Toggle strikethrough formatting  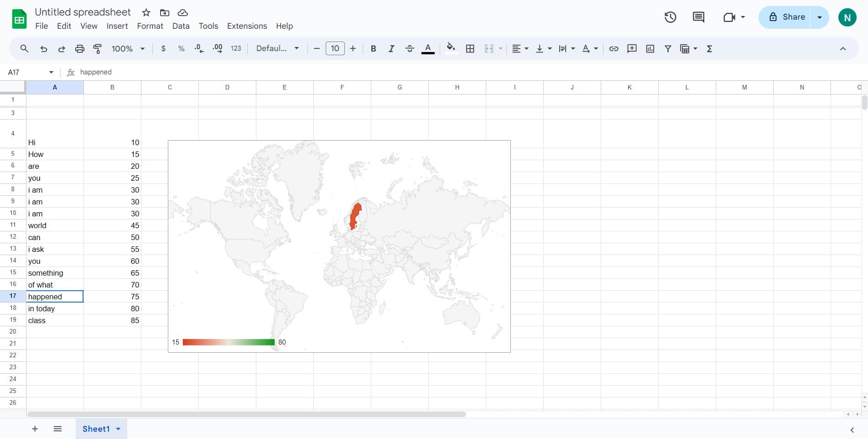coord(409,49)
